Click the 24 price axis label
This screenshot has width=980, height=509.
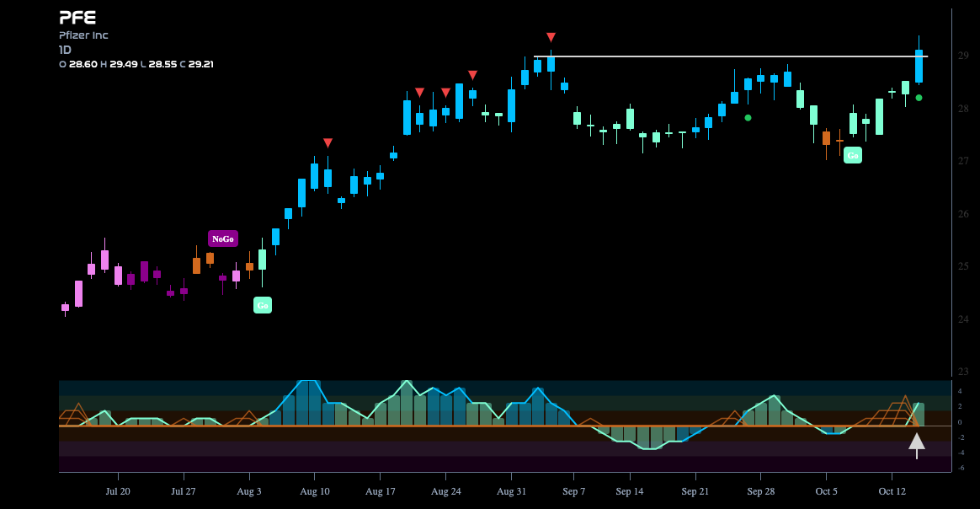click(x=963, y=319)
